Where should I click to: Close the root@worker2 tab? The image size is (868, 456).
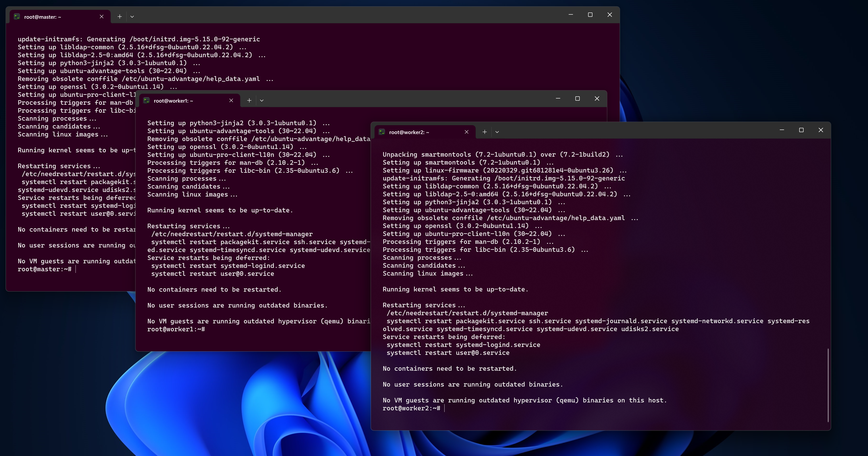(x=466, y=132)
